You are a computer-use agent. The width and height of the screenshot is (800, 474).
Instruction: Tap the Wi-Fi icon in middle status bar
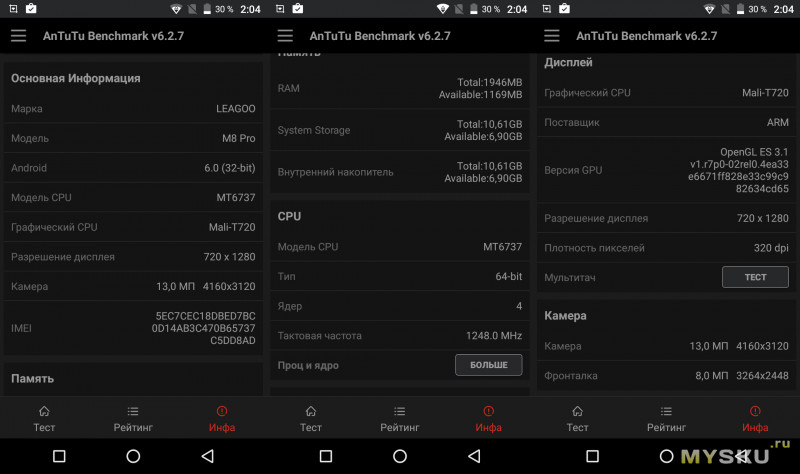[x=443, y=9]
